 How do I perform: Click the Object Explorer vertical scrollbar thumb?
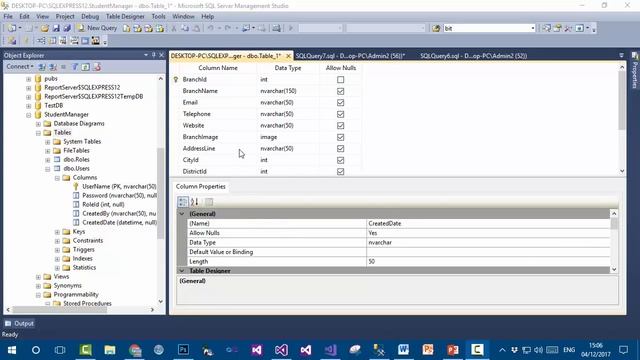[x=160, y=194]
